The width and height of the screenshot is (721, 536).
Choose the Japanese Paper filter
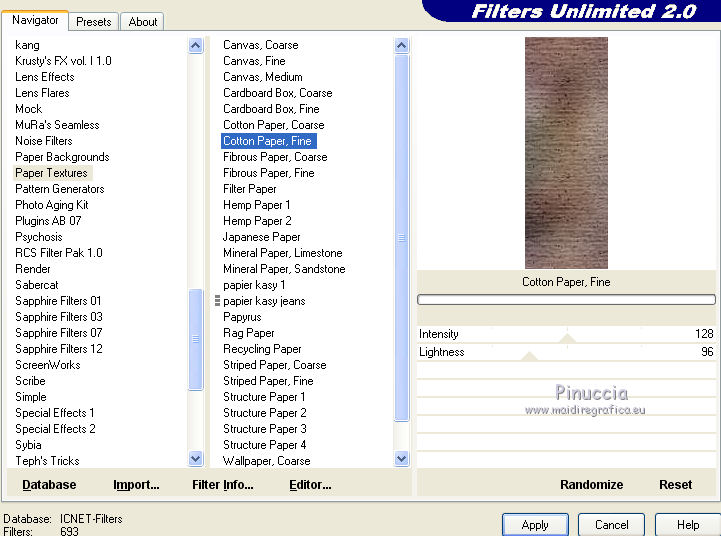tap(261, 237)
